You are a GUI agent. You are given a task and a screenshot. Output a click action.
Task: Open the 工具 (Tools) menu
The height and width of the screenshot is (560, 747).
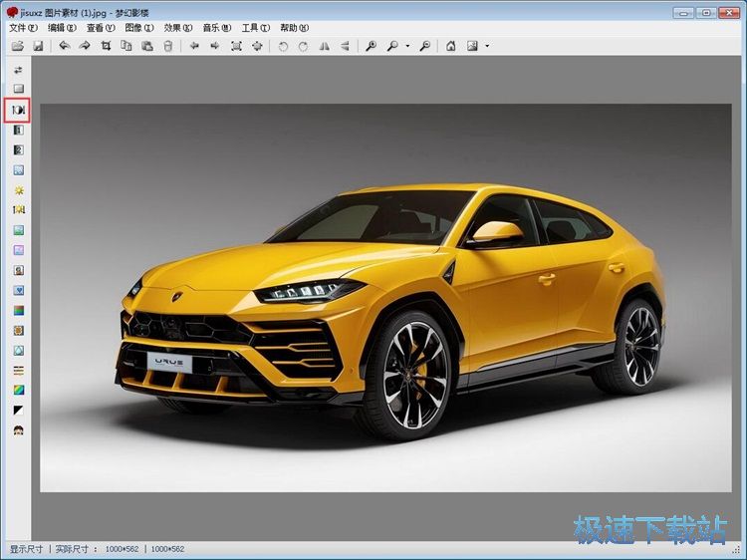pyautogui.click(x=256, y=28)
